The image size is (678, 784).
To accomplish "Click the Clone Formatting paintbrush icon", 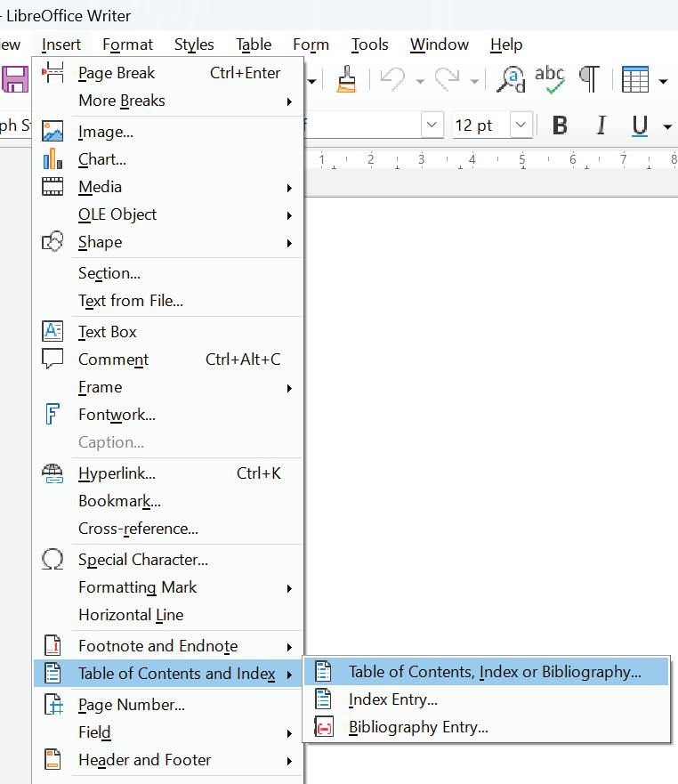I will [x=346, y=79].
